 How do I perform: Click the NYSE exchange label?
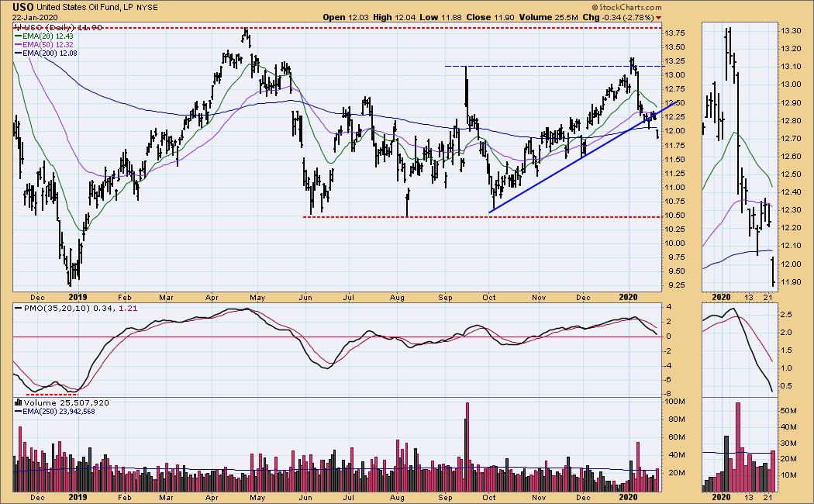pyautogui.click(x=147, y=8)
